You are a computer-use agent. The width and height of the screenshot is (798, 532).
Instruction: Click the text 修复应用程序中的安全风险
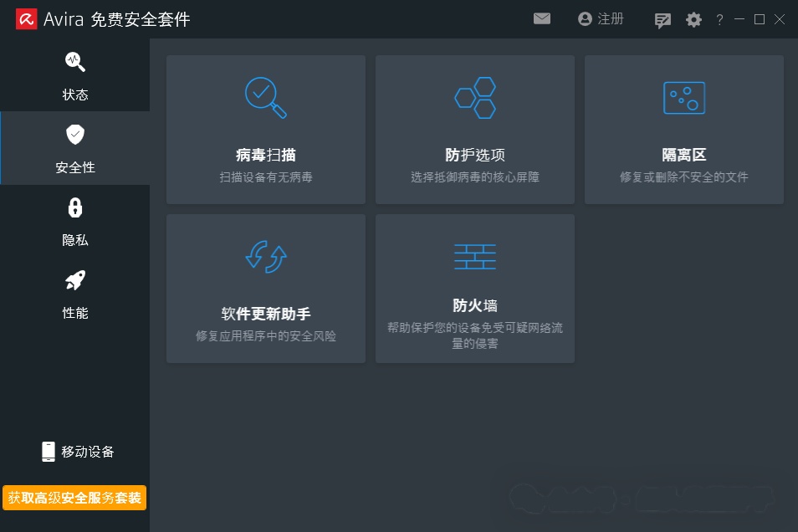pos(266,336)
